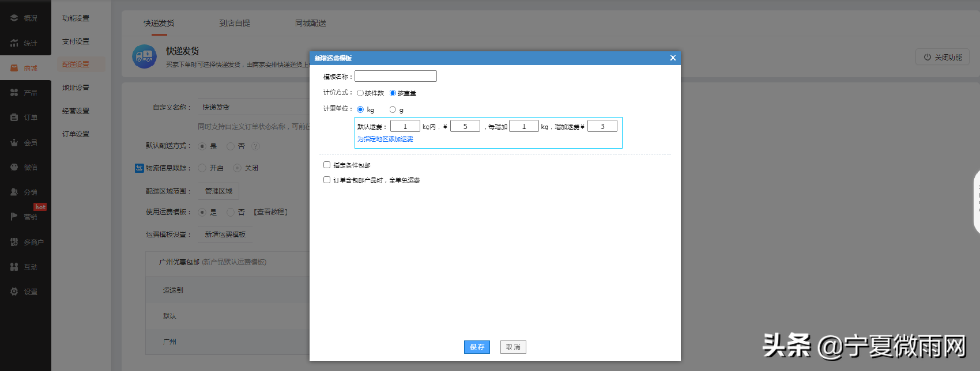Image resolution: width=980 pixels, height=371 pixels.
Task: Click the 广州 row in template table
Action: tap(228, 342)
